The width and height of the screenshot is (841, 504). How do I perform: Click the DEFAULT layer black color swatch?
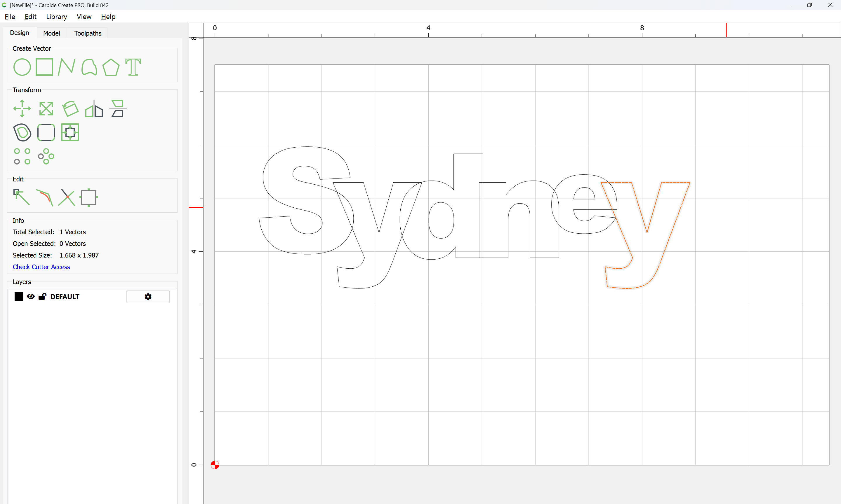(x=19, y=297)
